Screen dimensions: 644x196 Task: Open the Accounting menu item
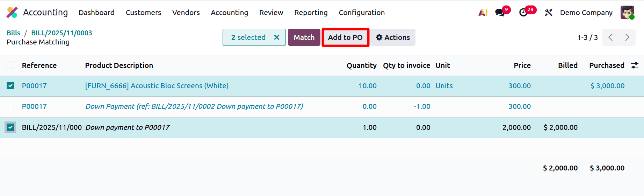[229, 13]
